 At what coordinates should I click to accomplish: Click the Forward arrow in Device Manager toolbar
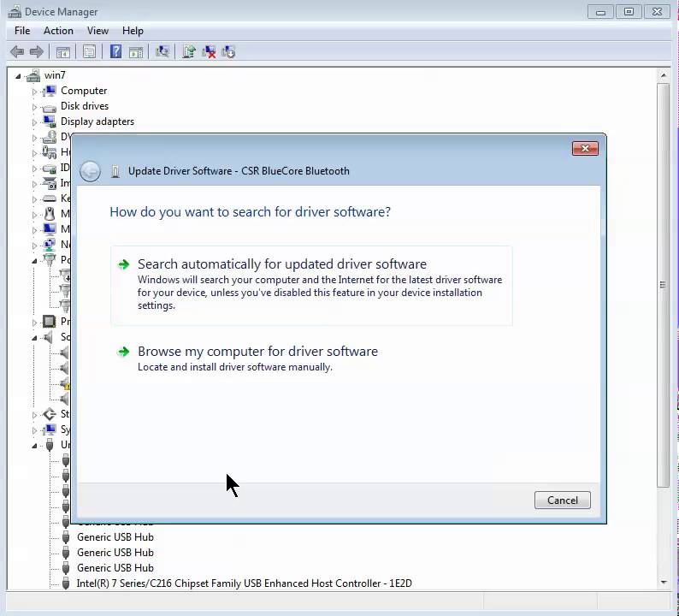(x=37, y=52)
